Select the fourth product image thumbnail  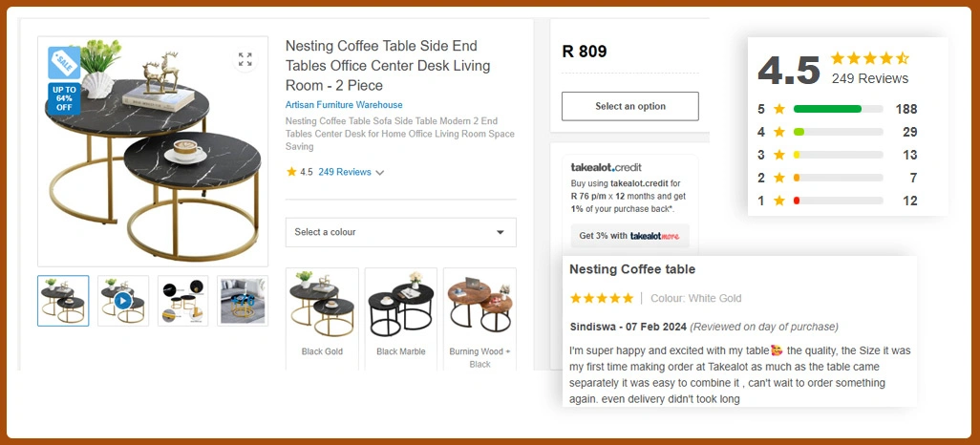pyautogui.click(x=243, y=301)
